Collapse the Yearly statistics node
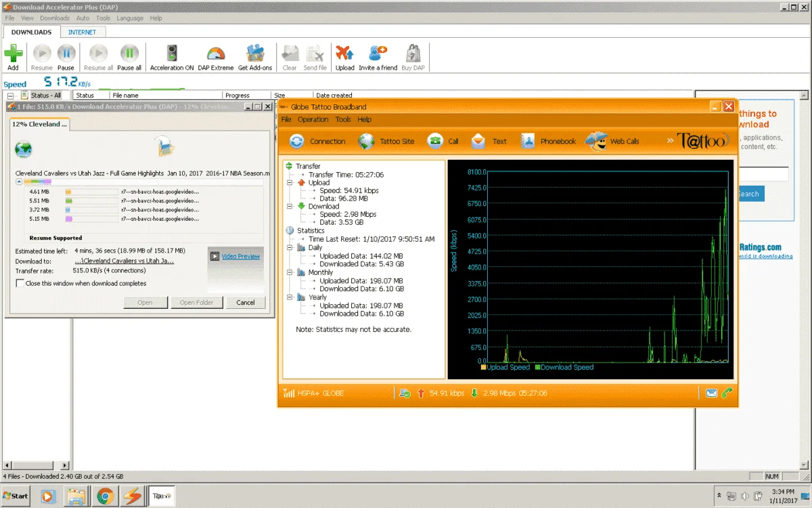This screenshot has width=812, height=508. (289, 297)
